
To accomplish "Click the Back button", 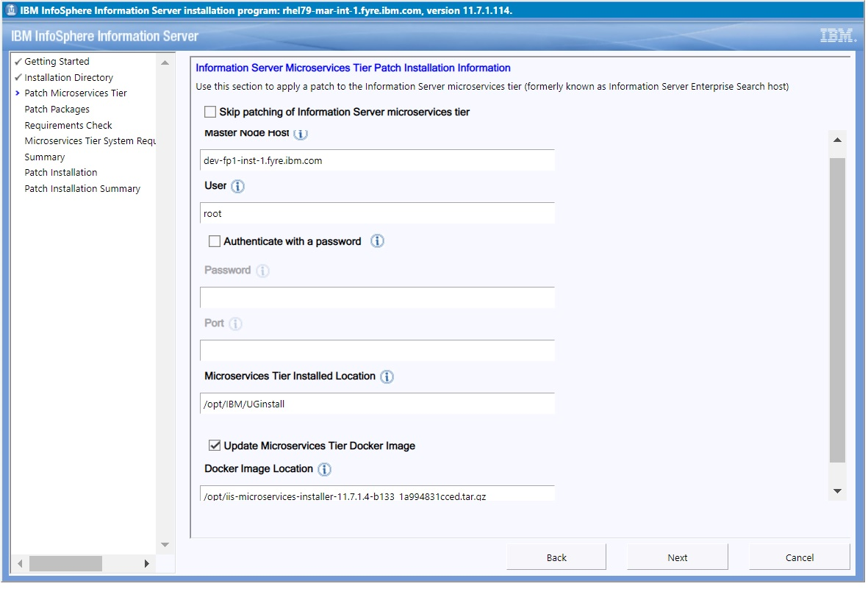I will click(556, 557).
